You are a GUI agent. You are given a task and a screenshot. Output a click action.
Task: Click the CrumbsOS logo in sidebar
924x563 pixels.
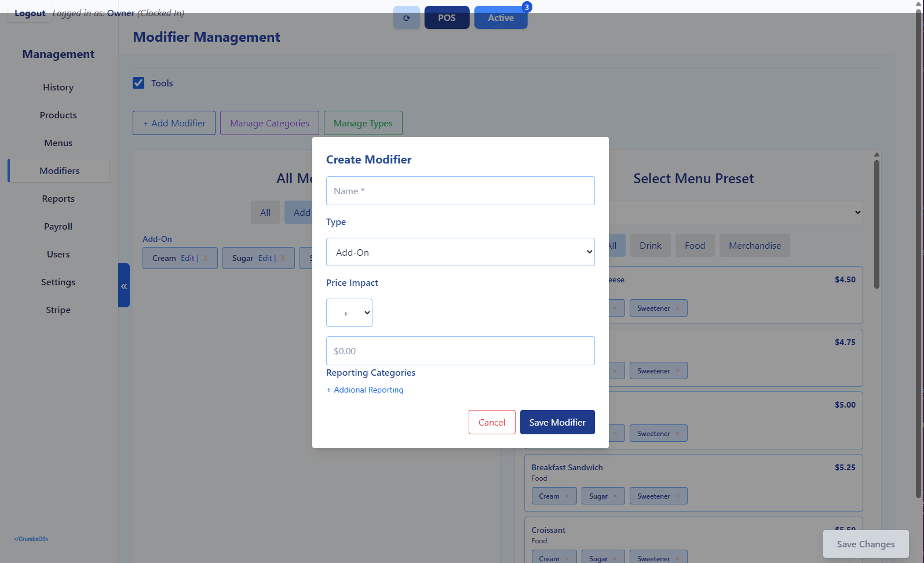[31, 539]
